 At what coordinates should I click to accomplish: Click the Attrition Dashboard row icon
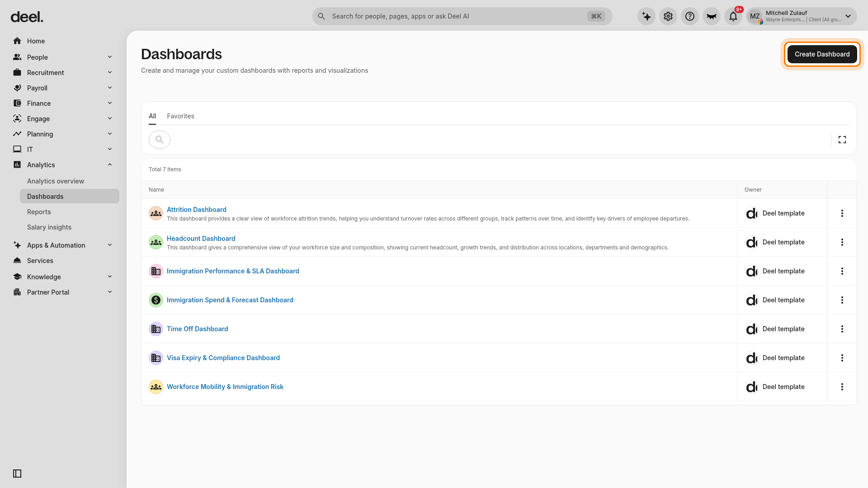pyautogui.click(x=156, y=213)
